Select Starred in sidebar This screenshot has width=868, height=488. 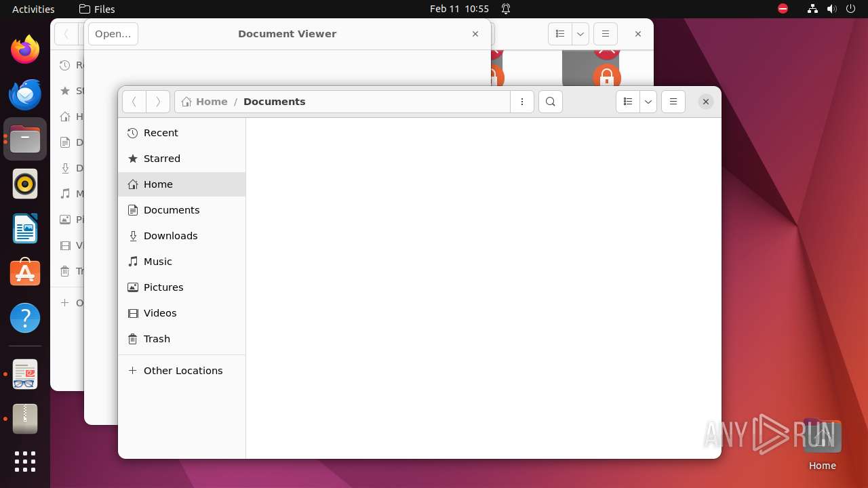click(x=182, y=159)
